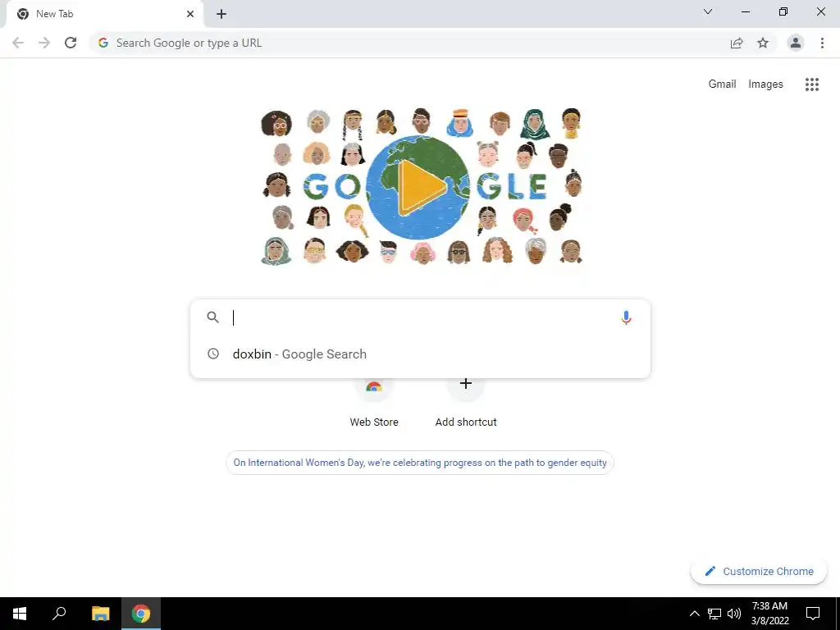
Task: Start voice search with the microphone
Action: click(626, 317)
